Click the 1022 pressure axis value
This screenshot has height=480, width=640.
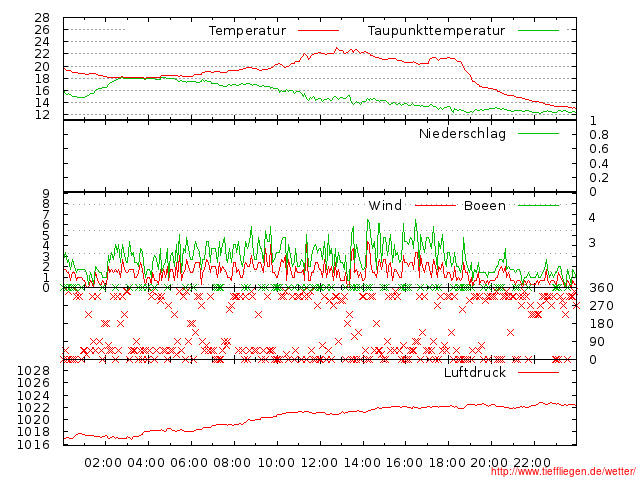tap(33, 408)
